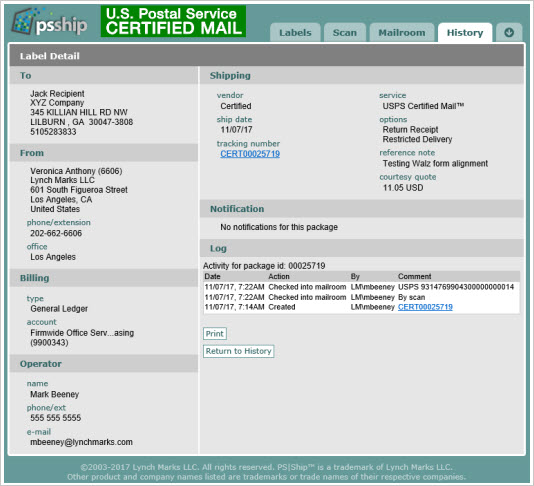
Task: Click the U.S. Postal Service Certified Mail banner
Action: pyautogui.click(x=173, y=21)
